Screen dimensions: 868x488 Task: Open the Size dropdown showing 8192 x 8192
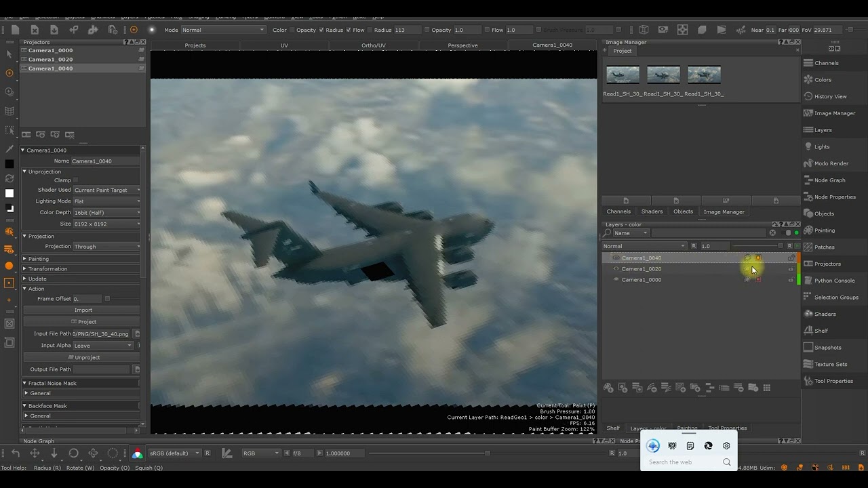(x=106, y=224)
